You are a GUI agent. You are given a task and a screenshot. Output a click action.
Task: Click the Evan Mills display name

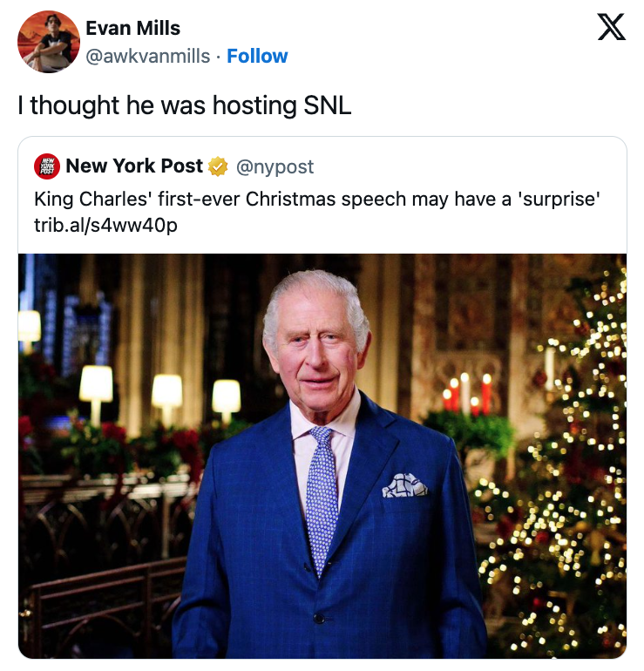click(133, 28)
